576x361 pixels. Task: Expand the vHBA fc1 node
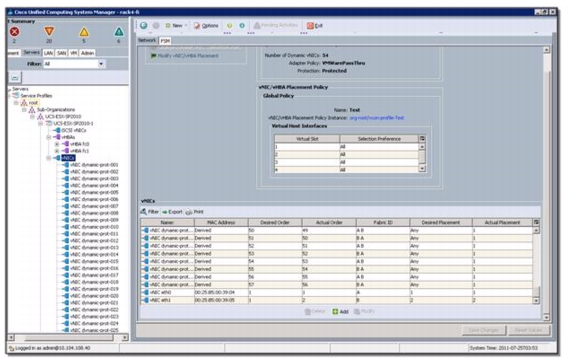57,151
